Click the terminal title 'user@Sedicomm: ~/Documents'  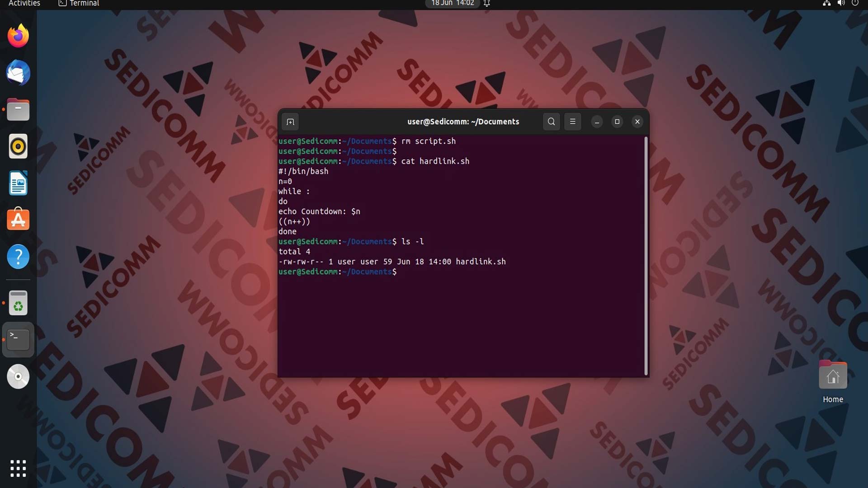pos(463,122)
